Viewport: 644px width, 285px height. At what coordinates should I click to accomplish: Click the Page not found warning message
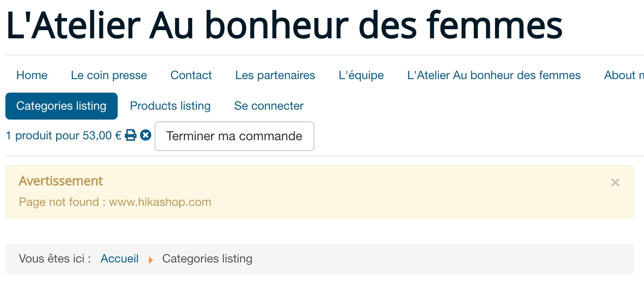[115, 202]
